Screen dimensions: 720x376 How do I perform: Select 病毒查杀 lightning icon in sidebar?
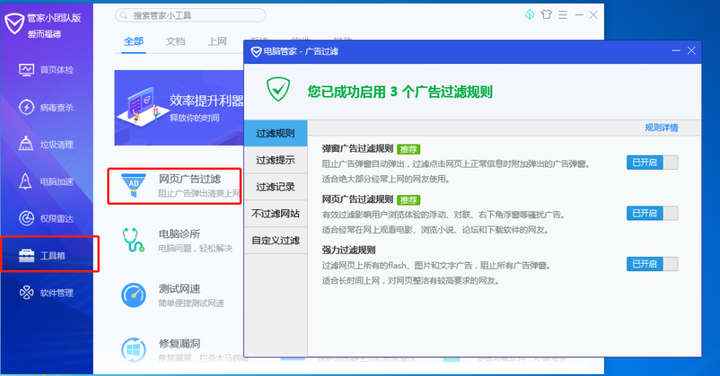26,107
